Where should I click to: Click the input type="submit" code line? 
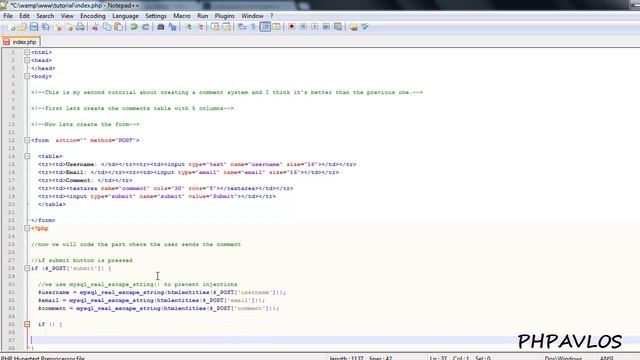[157, 196]
